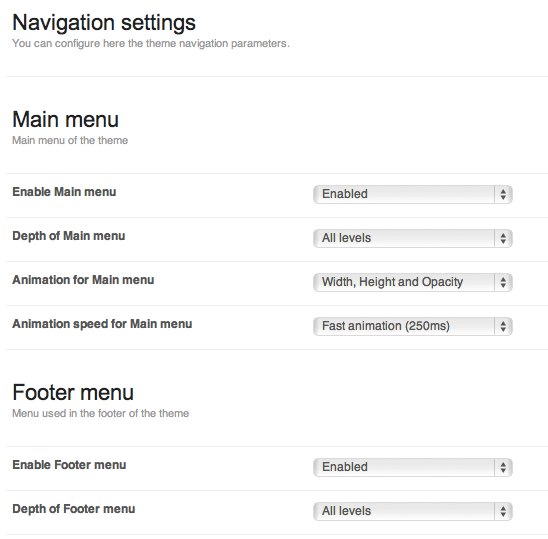Click the Depth of Main menu label

point(69,236)
